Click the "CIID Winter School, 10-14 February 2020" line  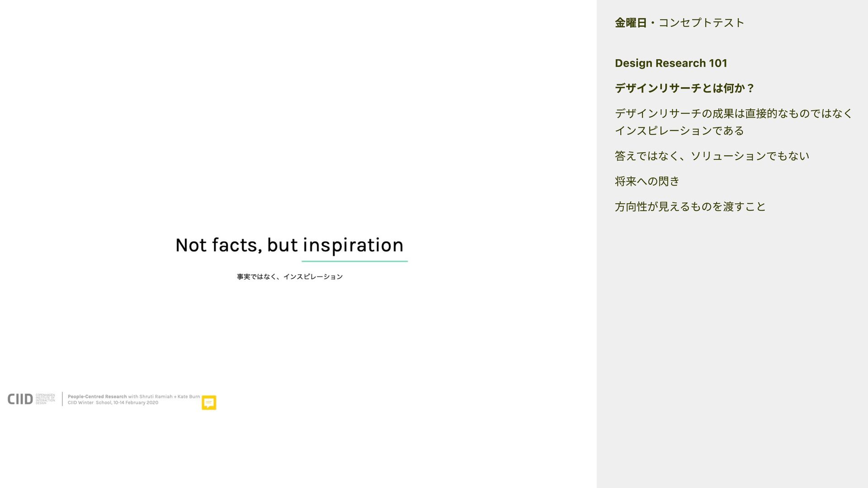(x=113, y=403)
